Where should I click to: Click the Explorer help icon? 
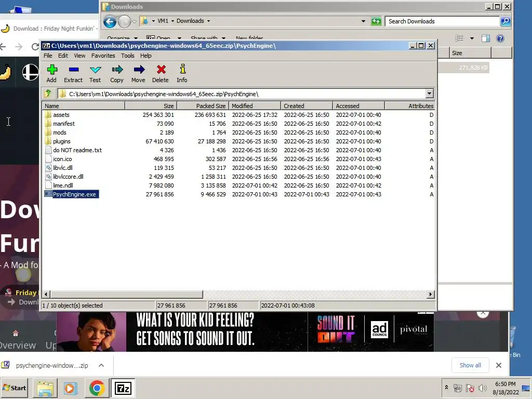tap(500, 38)
